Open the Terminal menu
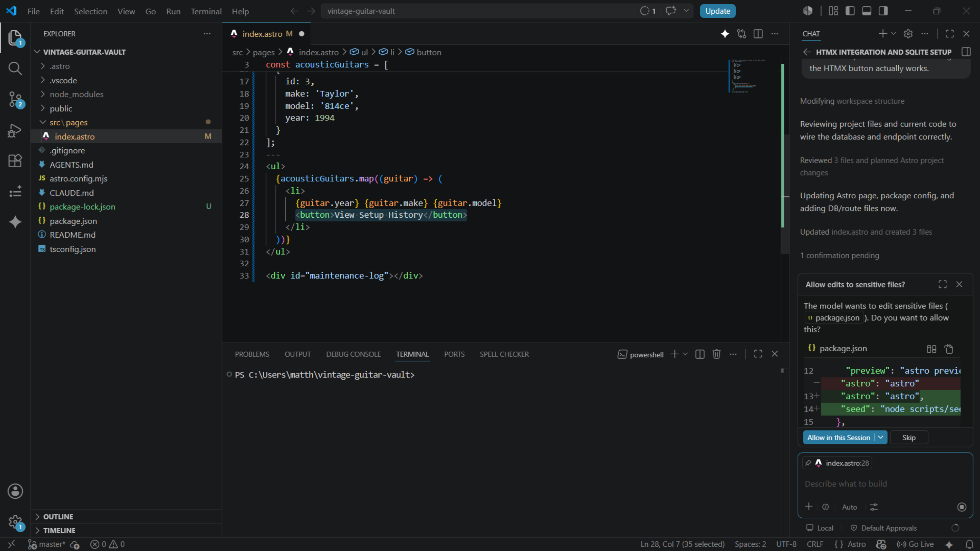The height and width of the screenshot is (551, 980). tap(206, 11)
